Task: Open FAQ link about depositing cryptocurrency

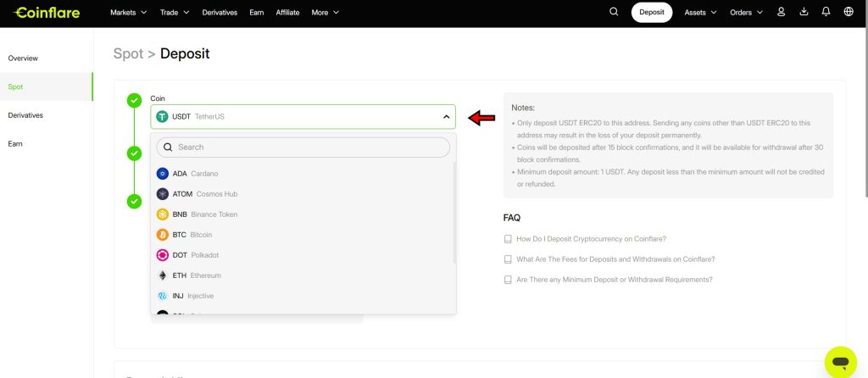Action: (591, 239)
